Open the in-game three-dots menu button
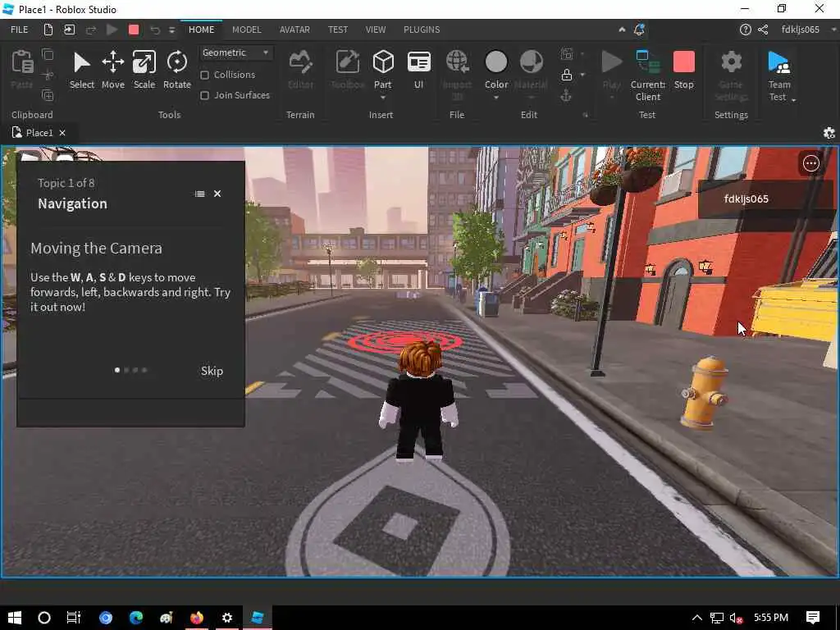Viewport: 840px width, 630px height. pos(810,163)
